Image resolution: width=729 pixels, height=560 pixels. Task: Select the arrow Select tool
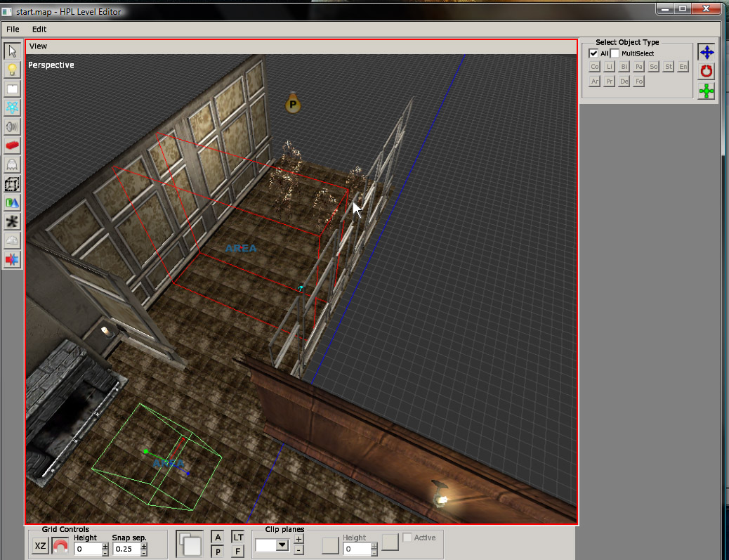(12, 51)
